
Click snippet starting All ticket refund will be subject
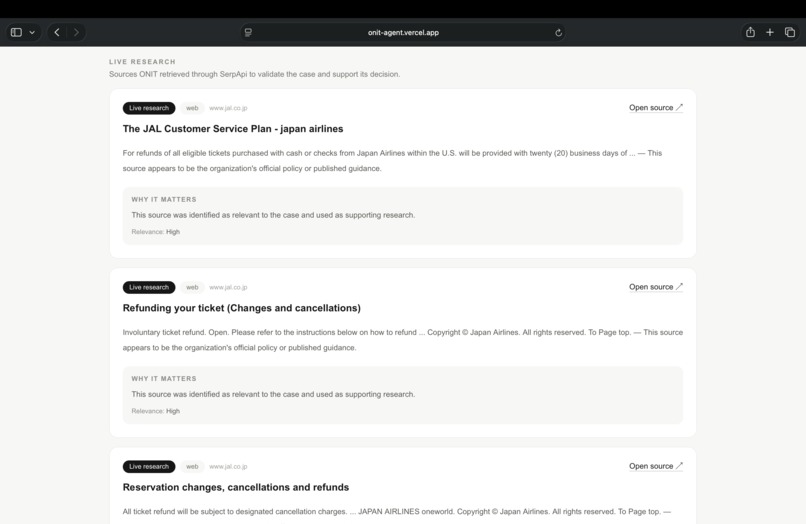397,512
